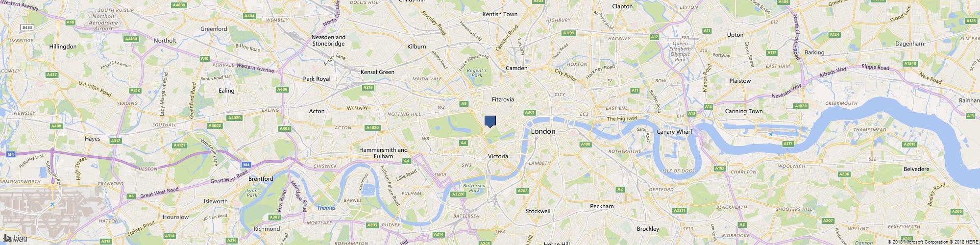Viewport: 980px width, 245px height.
Task: Select London City Airport plane icon
Action: coord(770,134)
